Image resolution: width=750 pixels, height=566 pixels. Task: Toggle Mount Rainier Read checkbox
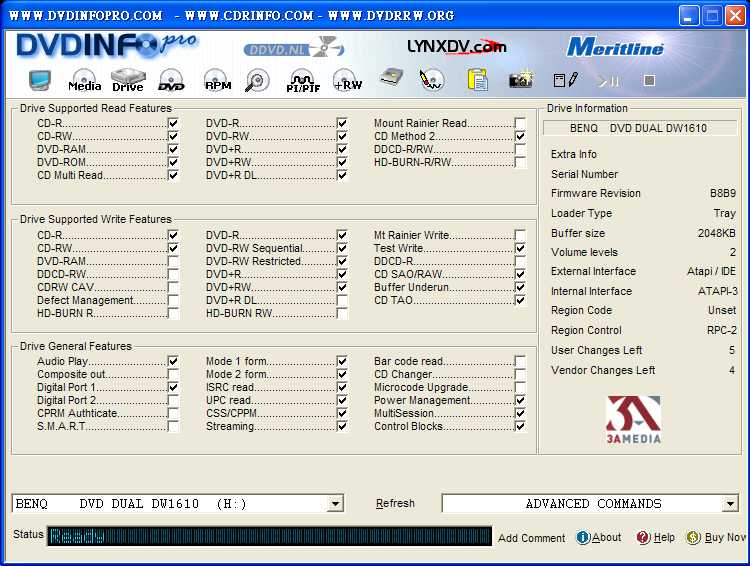[520, 123]
